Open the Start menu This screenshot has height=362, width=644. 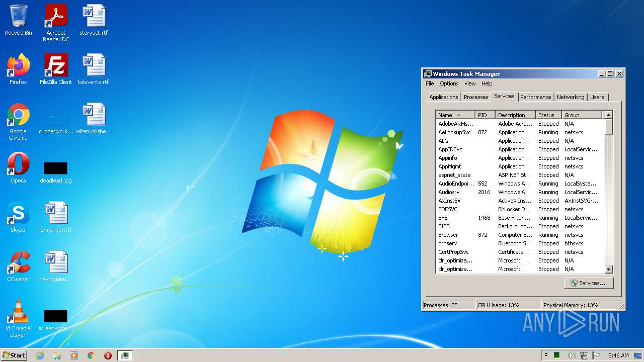click(x=14, y=355)
